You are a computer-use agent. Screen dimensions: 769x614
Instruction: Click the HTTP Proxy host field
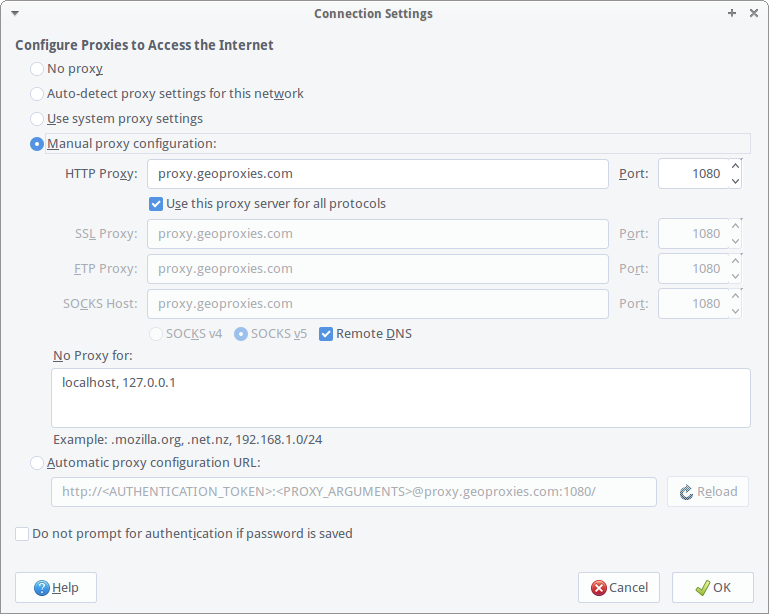378,174
